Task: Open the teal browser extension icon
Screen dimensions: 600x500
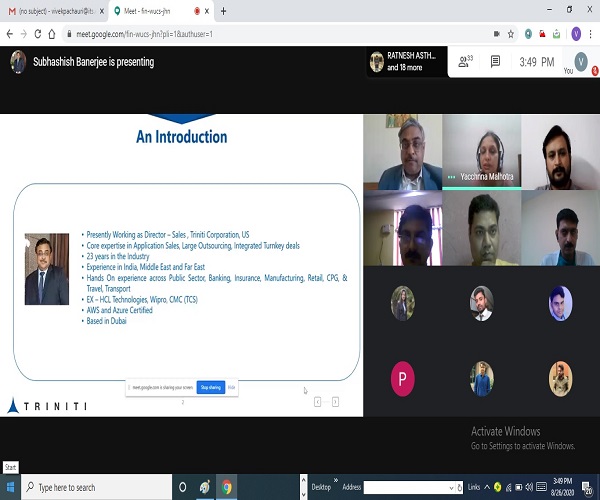Action: click(528, 34)
